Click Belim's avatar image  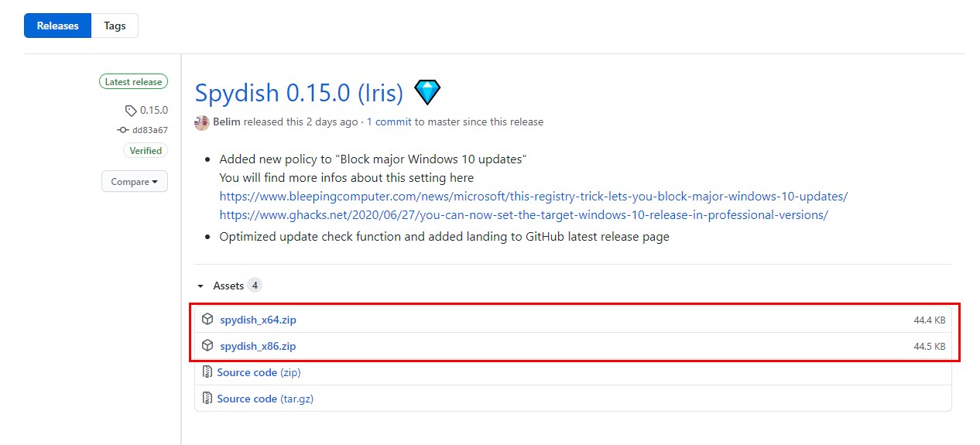[202, 122]
